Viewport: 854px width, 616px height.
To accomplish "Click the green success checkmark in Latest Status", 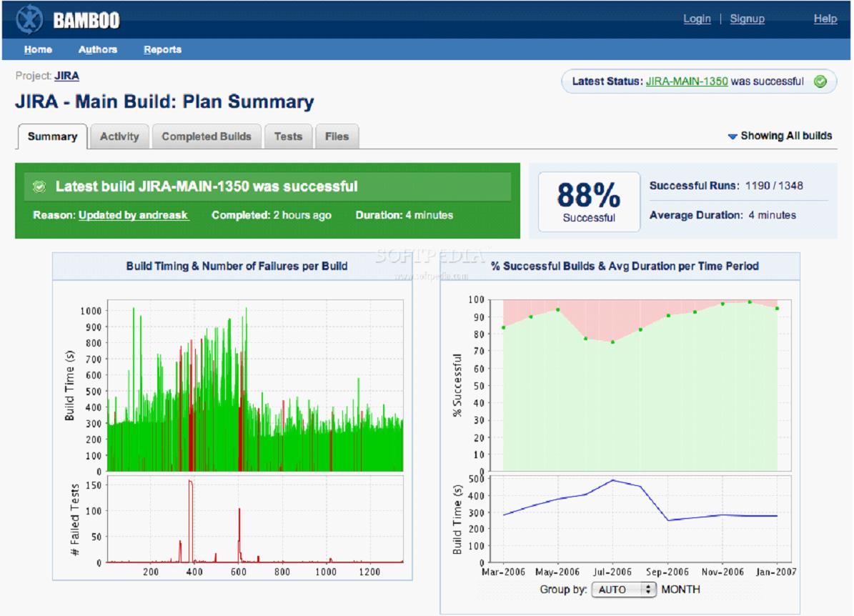I will (820, 81).
